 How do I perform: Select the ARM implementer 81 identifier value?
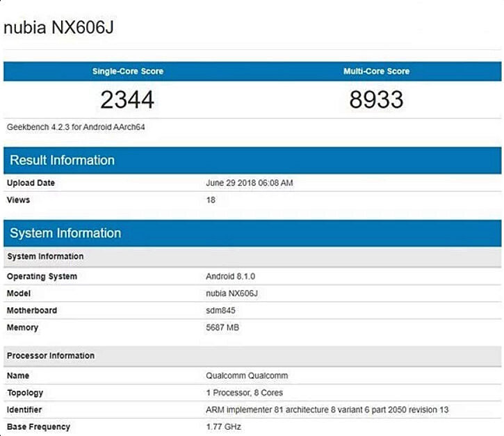pos(327,410)
